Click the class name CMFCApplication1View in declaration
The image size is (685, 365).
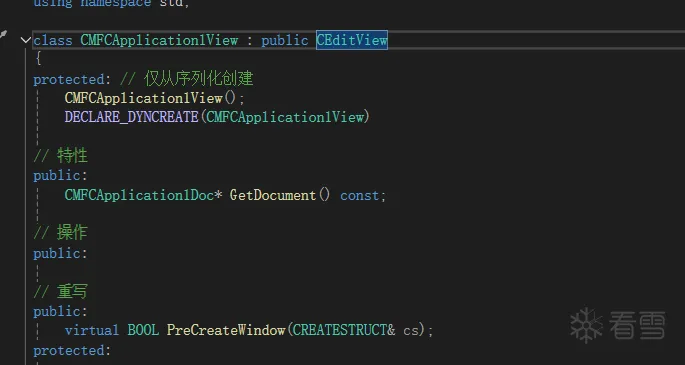point(159,41)
